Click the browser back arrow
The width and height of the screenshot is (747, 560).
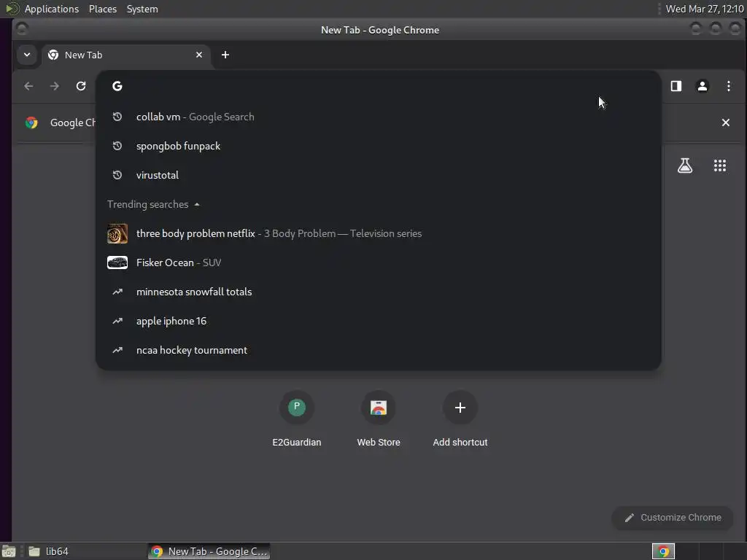click(x=28, y=86)
